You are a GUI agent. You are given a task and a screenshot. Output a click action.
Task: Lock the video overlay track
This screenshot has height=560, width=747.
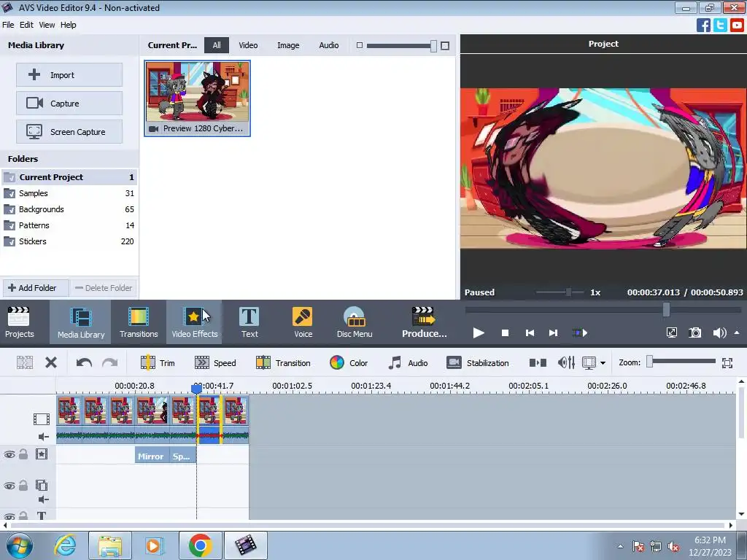23,486
